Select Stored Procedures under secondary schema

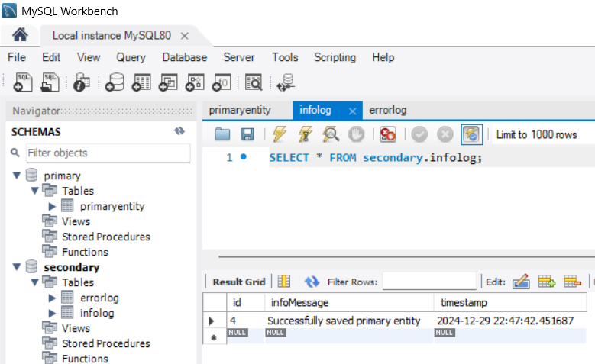point(106,343)
